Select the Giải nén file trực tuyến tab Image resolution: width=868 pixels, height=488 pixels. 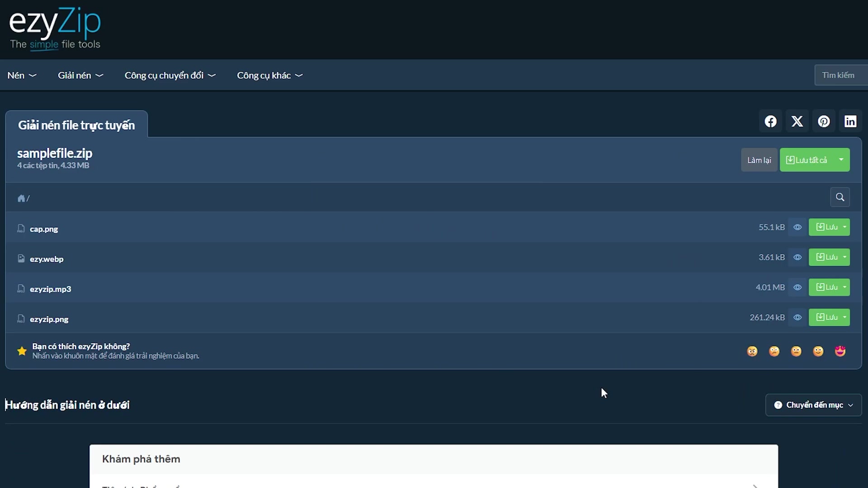76,125
